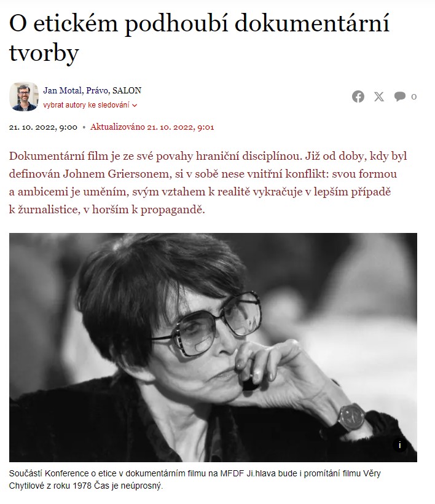Click the red "Aktualizováno" timestamp

(x=152, y=127)
